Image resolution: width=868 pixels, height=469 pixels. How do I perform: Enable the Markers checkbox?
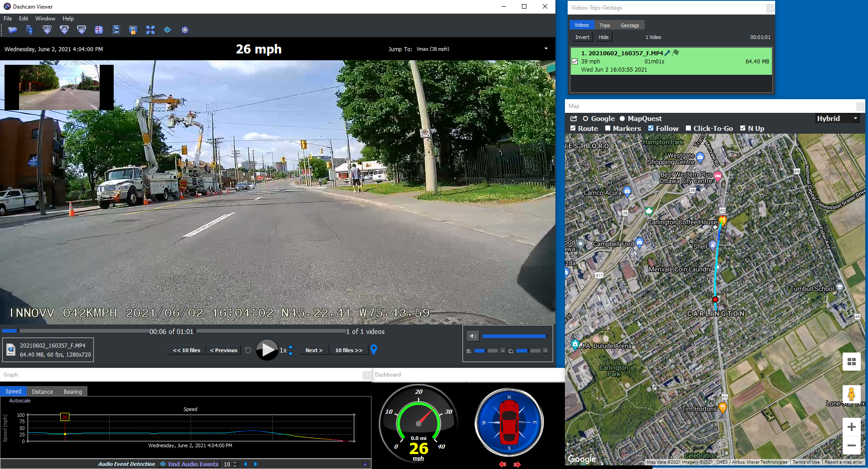coord(608,128)
